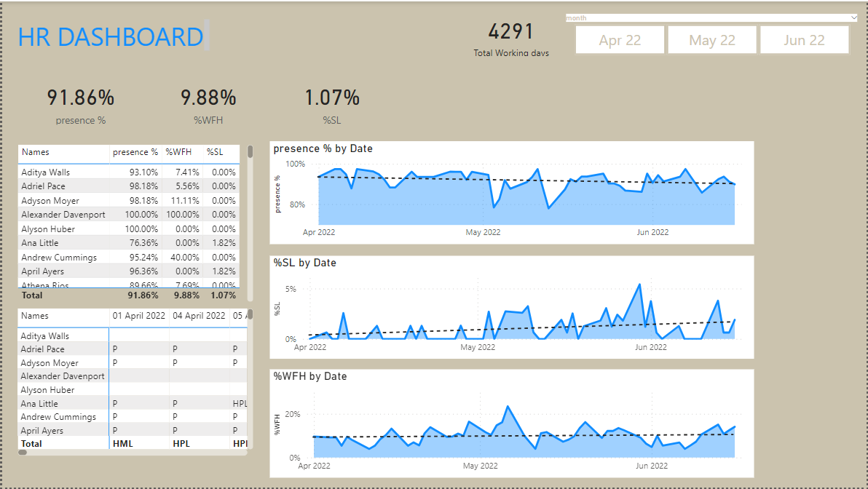Image resolution: width=868 pixels, height=489 pixels.
Task: Expand the month slicer chevron
Action: (853, 17)
